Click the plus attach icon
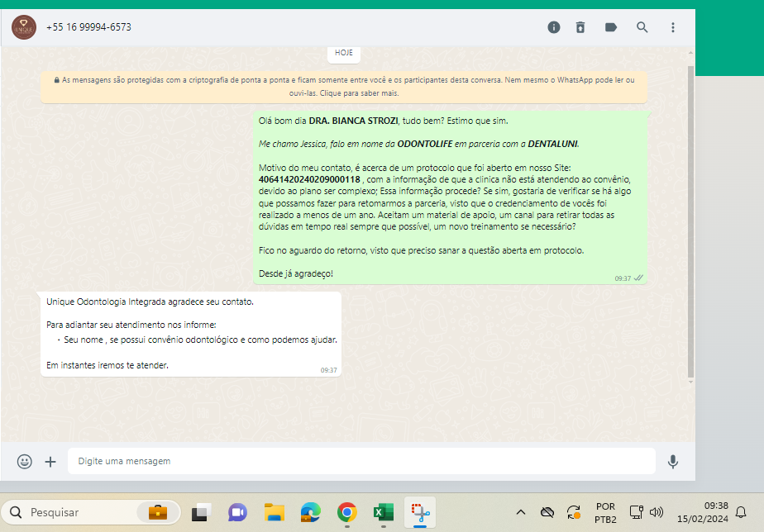 (x=50, y=462)
